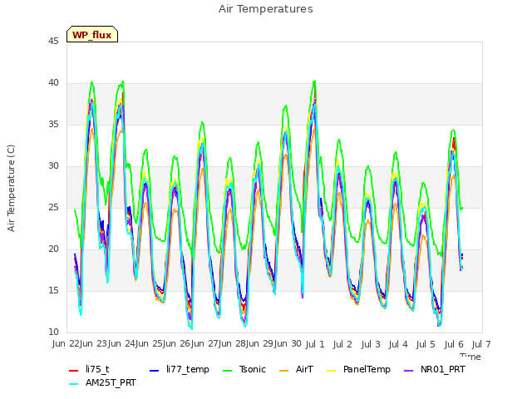Click the Time x-axis title
Image resolution: width=532 pixels, height=399 pixels.
pyautogui.click(x=470, y=357)
